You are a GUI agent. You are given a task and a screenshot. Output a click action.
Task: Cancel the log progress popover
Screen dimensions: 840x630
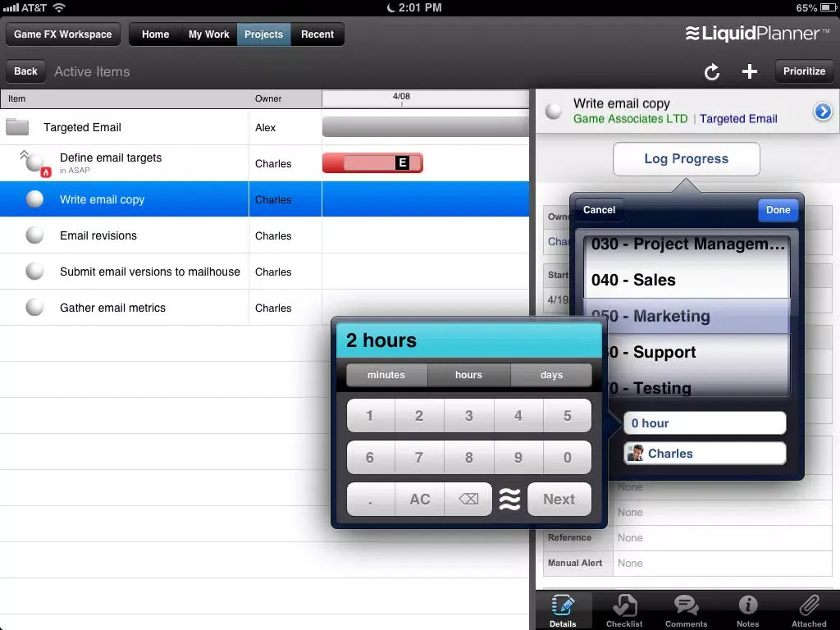click(x=599, y=210)
